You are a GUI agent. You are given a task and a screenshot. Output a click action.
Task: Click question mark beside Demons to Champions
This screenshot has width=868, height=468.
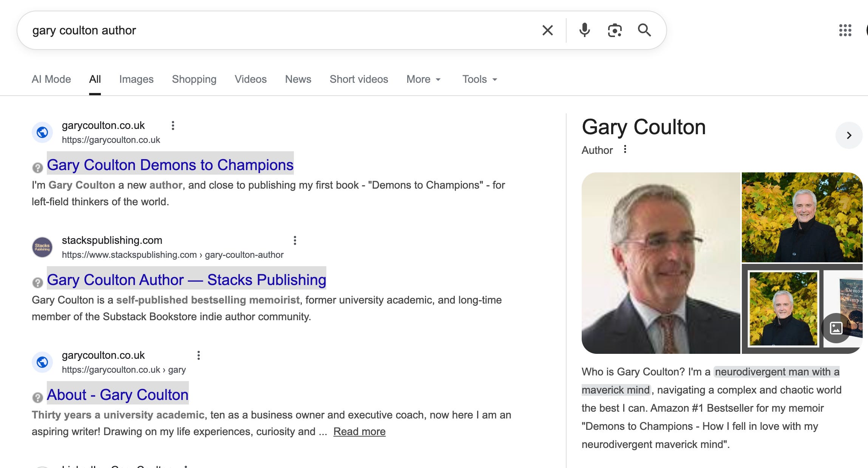pyautogui.click(x=37, y=167)
